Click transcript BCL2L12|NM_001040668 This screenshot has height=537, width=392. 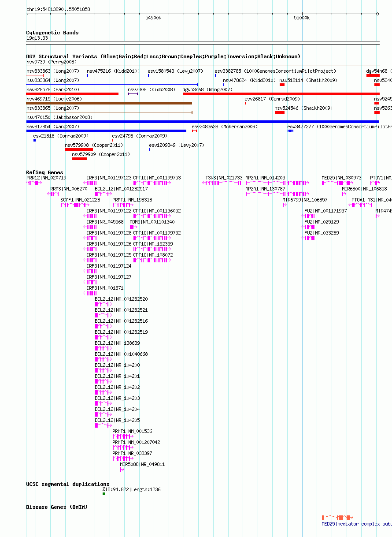(121, 354)
